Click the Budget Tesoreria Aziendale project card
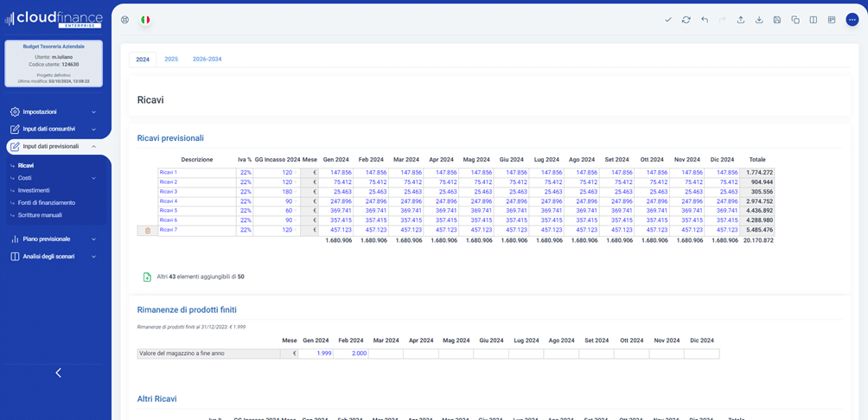 point(54,64)
